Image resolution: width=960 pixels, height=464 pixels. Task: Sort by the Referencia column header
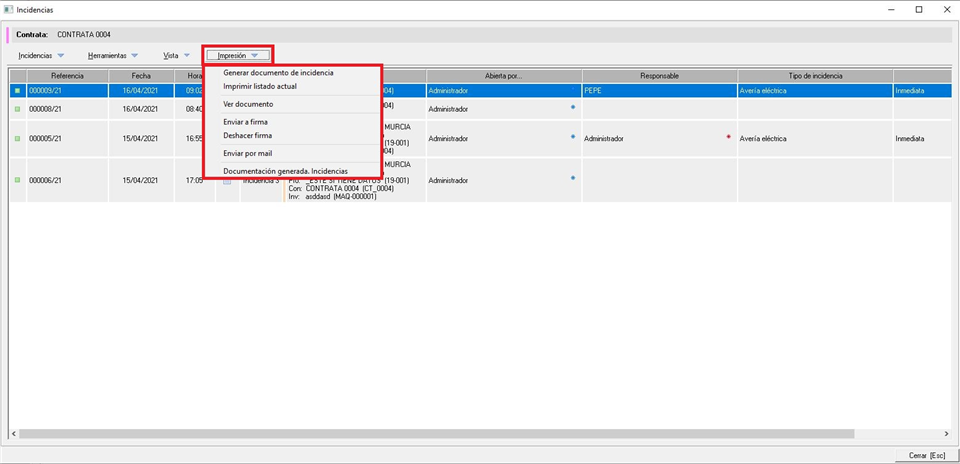[x=67, y=76]
